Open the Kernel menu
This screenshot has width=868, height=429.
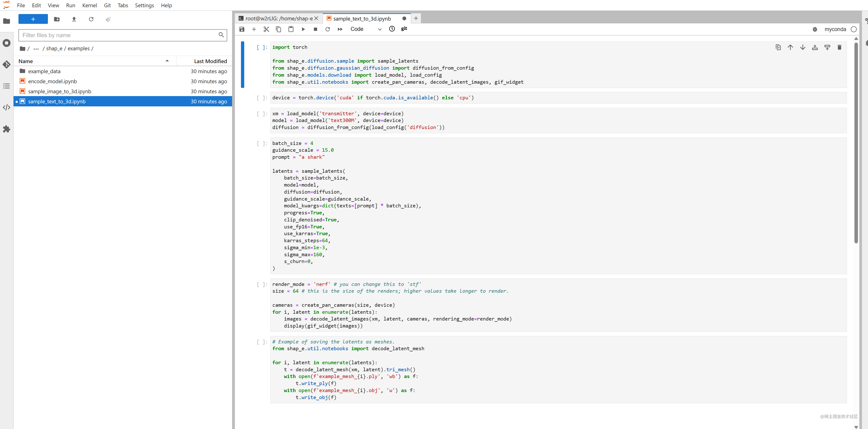90,5
